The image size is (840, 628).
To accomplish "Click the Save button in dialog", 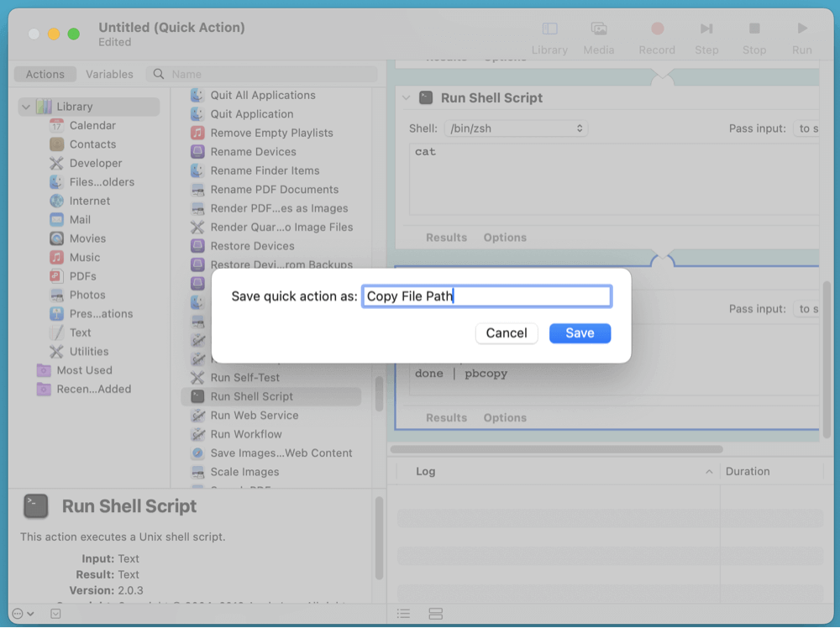I will click(580, 333).
